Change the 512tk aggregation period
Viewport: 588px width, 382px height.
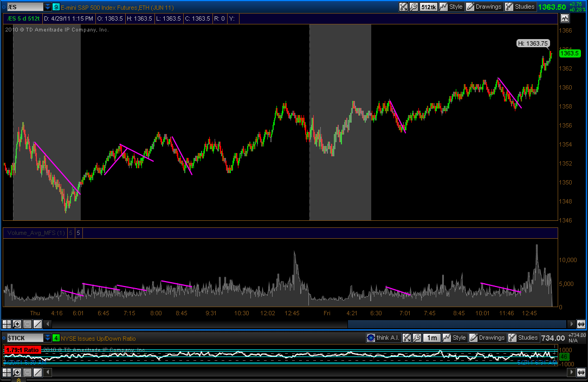point(428,7)
